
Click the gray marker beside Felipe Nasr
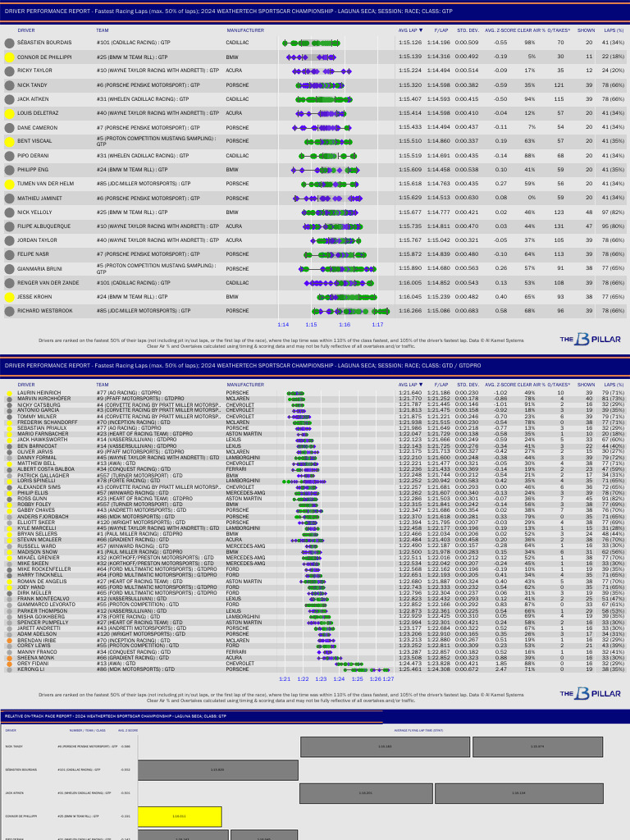9,255
